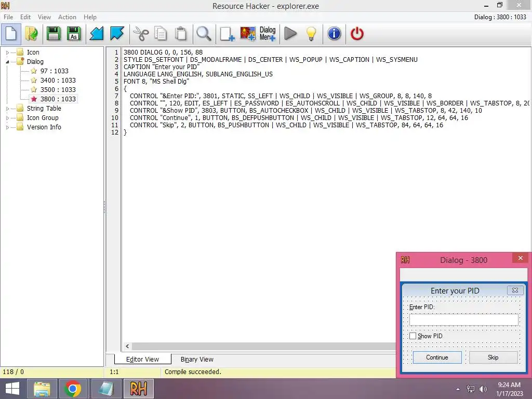Click the New blank script toolbar icon
This screenshot has height=399, width=532.
11,34
